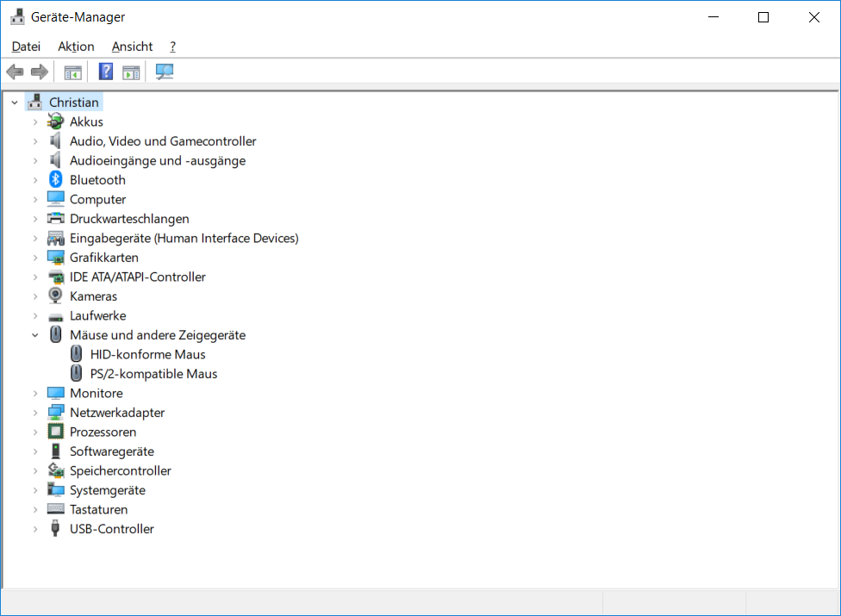The image size is (841, 616).
Task: Click the scan for hardware changes icon
Action: (164, 72)
